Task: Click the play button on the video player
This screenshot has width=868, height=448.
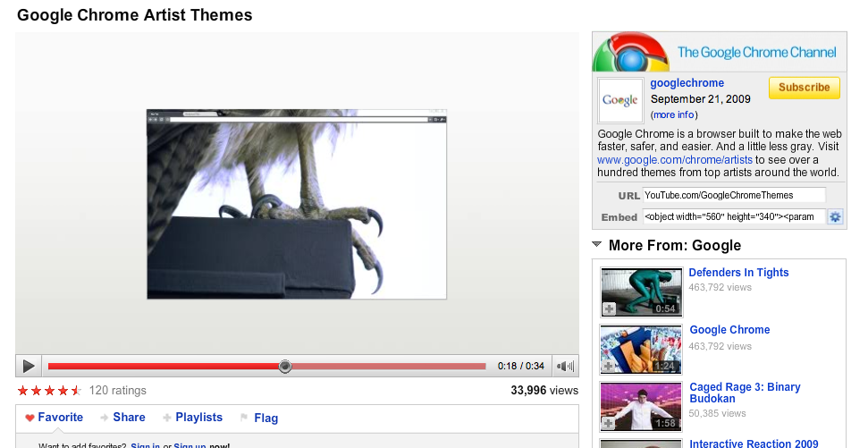Action: tap(29, 366)
